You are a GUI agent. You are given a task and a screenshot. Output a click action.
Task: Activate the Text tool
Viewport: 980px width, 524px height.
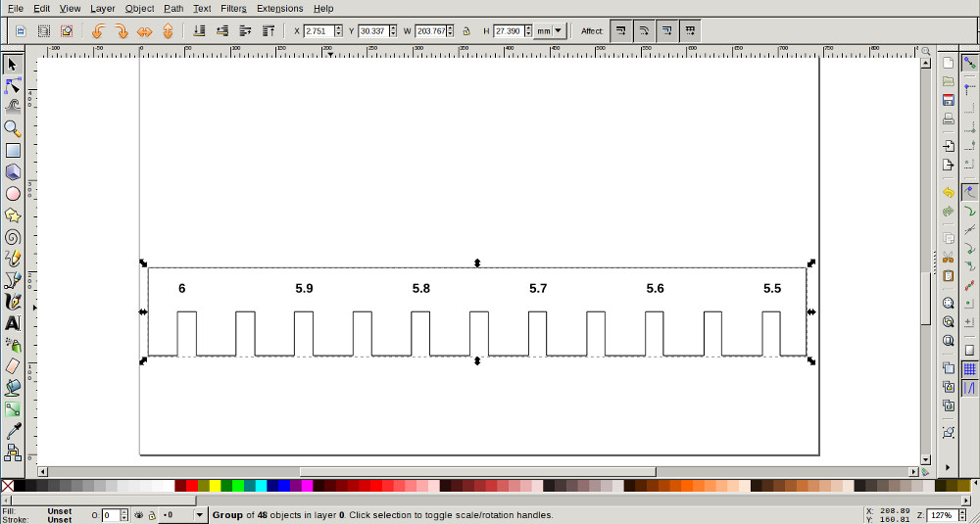pyautogui.click(x=13, y=323)
